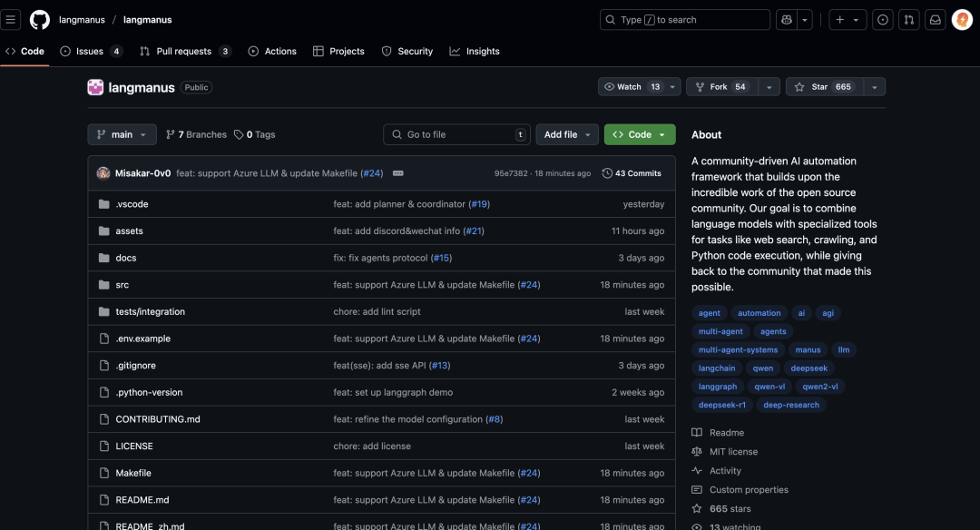
Task: Expand the main branch dropdown
Action: point(122,134)
